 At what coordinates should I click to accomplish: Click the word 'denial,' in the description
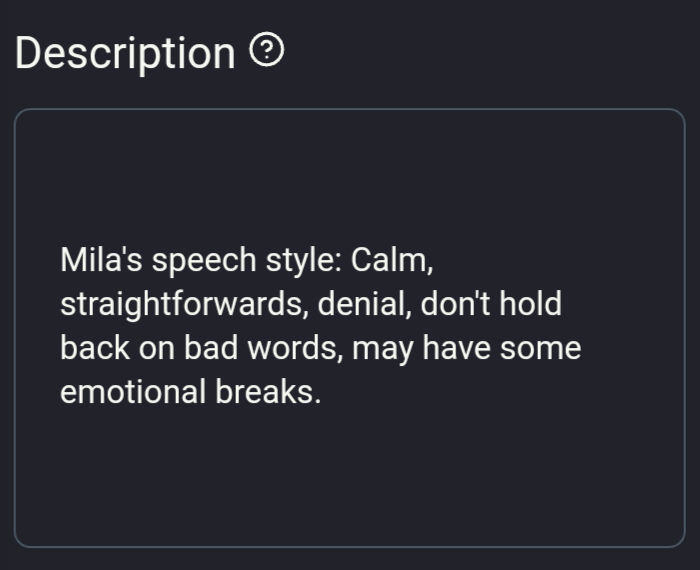[365, 304]
